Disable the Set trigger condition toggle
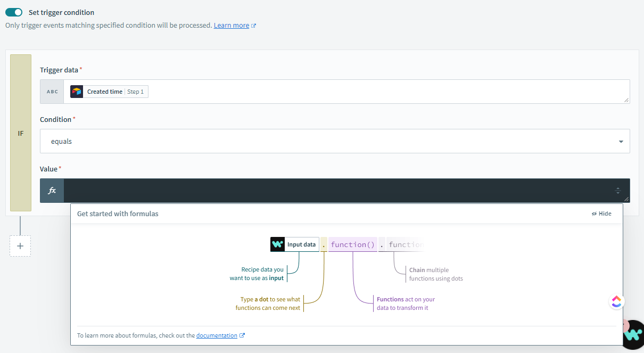Image resolution: width=644 pixels, height=353 pixels. click(14, 12)
